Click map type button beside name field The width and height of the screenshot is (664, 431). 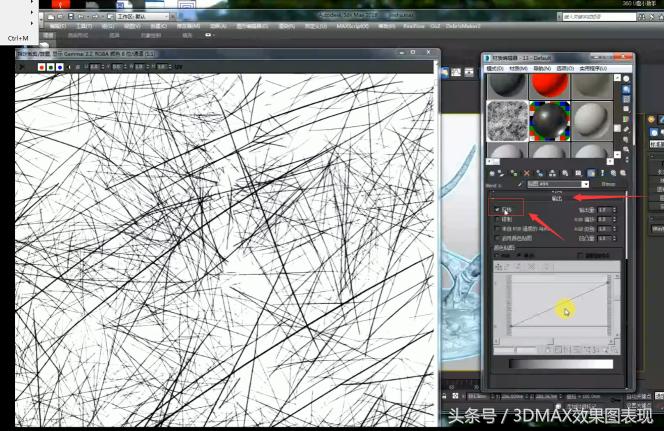(x=608, y=184)
